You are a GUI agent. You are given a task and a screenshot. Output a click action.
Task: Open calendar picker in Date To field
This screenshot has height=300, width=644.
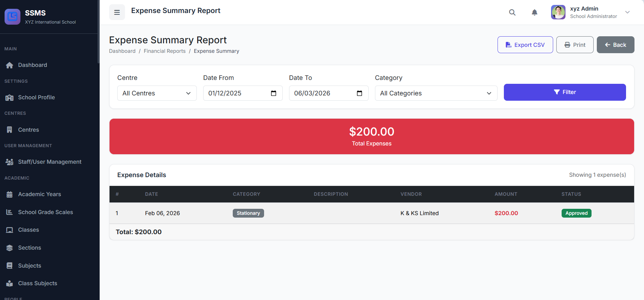(359, 93)
